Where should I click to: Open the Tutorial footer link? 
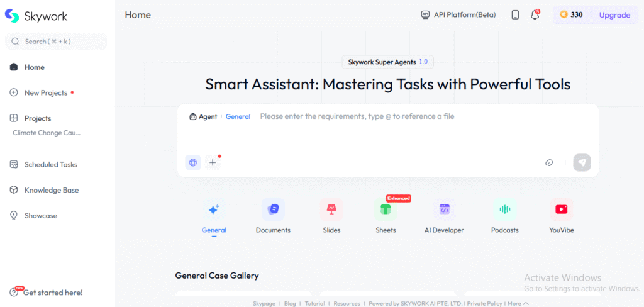coord(314,304)
